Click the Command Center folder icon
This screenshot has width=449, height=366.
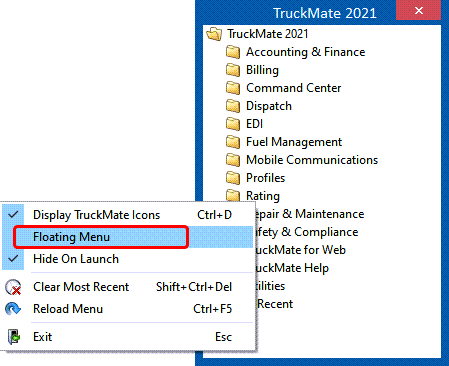[233, 88]
